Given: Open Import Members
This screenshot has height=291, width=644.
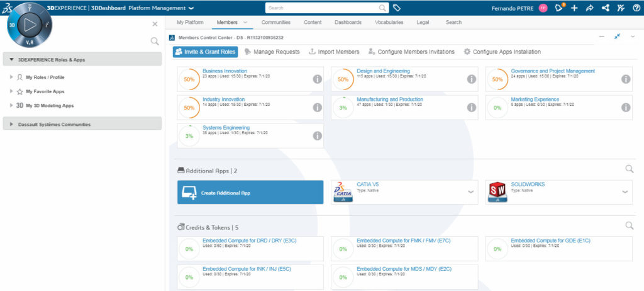Looking at the screenshot, I should 334,52.
